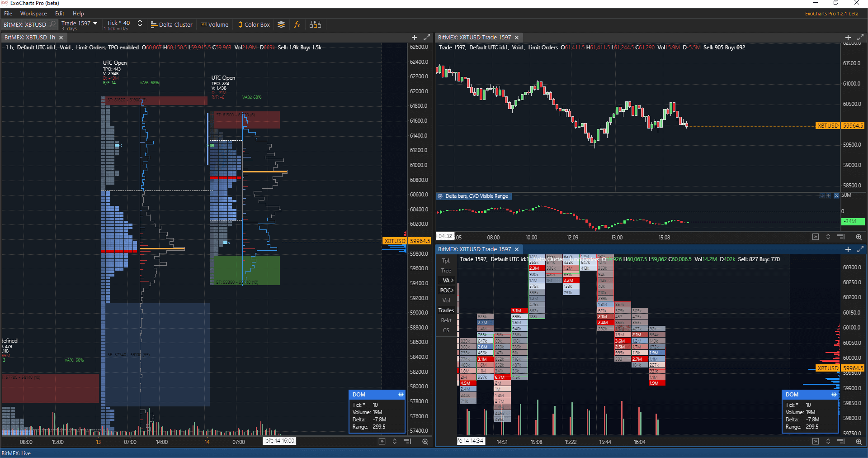Open settings gear of Delta bars indicator
Image resolution: width=868 pixels, height=458 pixels.
point(440,196)
